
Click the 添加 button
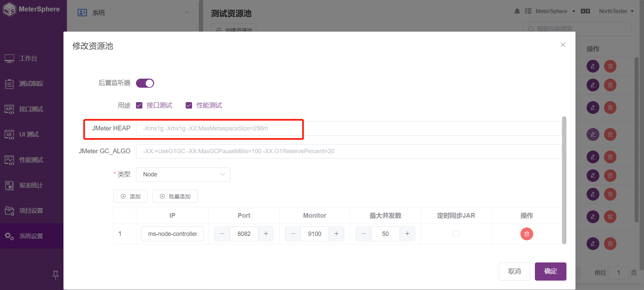[130, 196]
